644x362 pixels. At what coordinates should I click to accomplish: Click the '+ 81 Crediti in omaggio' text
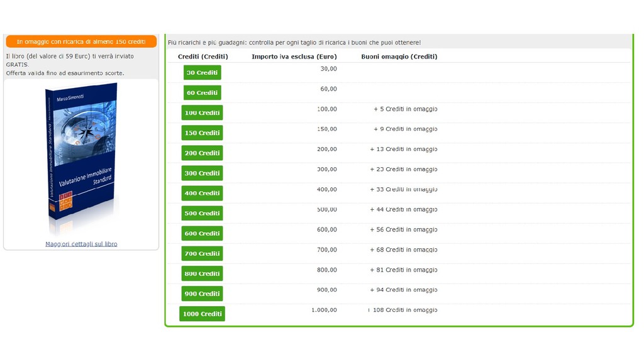pos(404,270)
